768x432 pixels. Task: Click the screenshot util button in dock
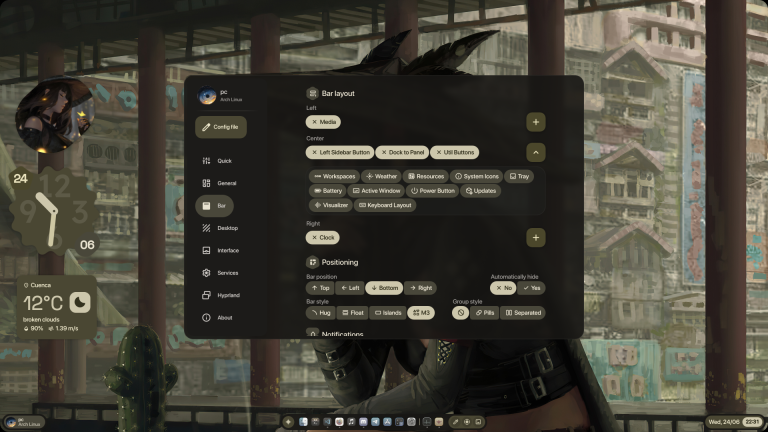479,422
